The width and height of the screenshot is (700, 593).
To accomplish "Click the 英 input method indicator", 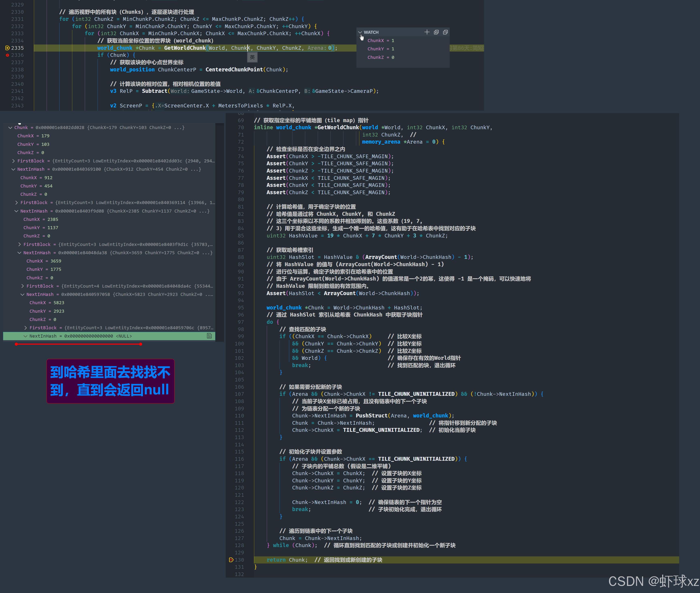I will 252,57.
